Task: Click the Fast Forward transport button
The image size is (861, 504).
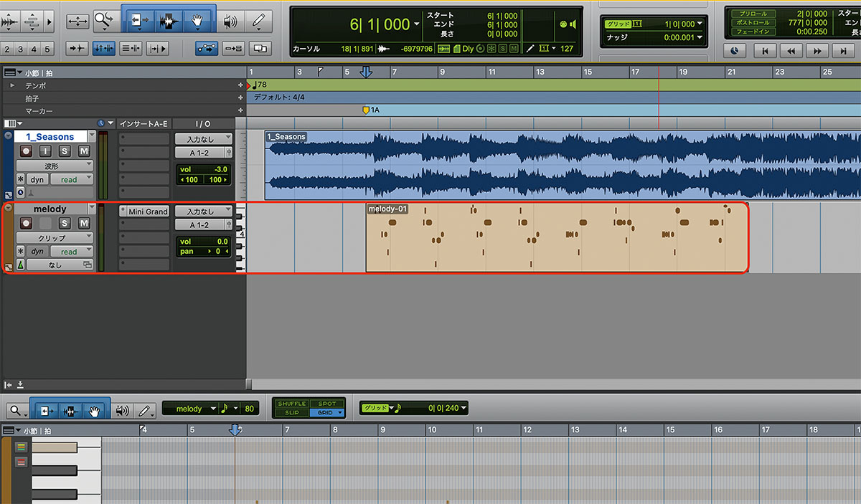Action: (x=817, y=51)
